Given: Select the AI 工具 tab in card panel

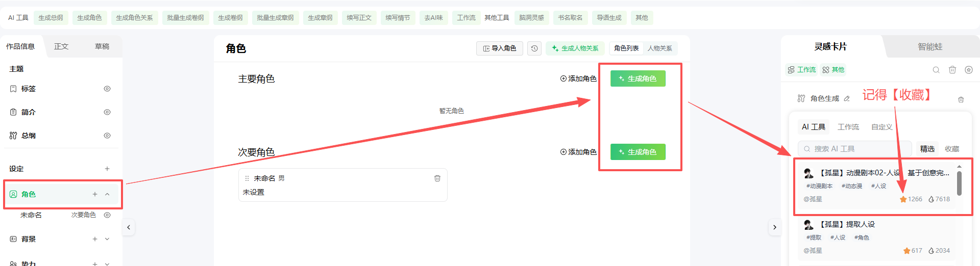Looking at the screenshot, I should tap(814, 127).
